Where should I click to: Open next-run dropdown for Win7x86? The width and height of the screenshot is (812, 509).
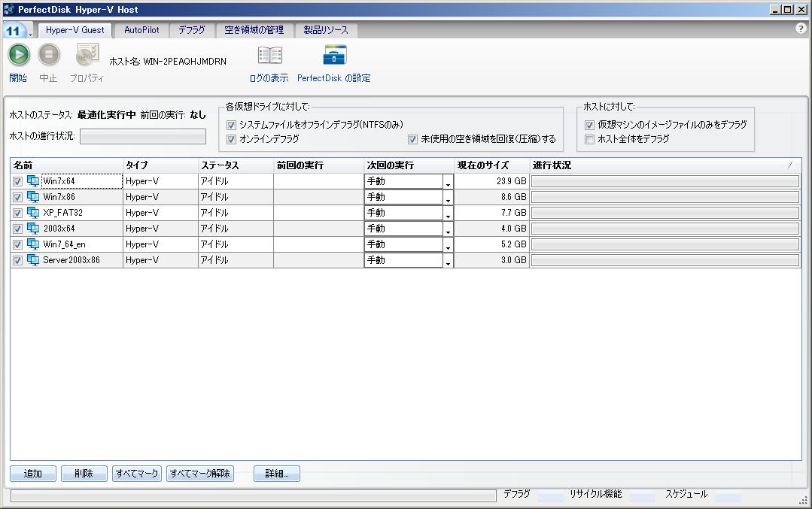tap(448, 197)
